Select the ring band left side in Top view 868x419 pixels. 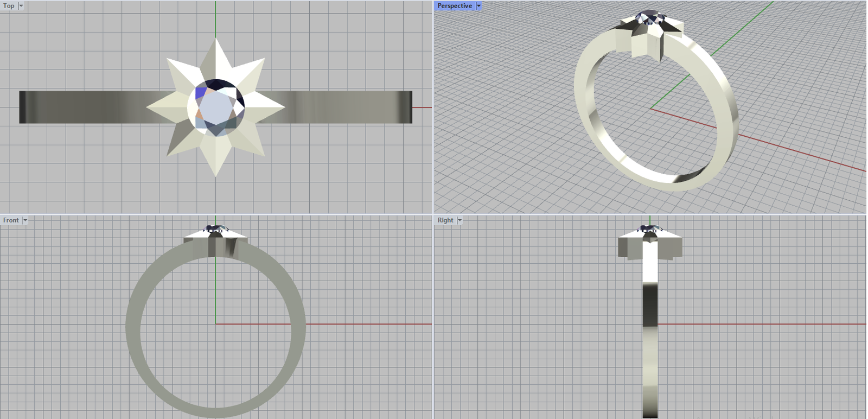81,107
